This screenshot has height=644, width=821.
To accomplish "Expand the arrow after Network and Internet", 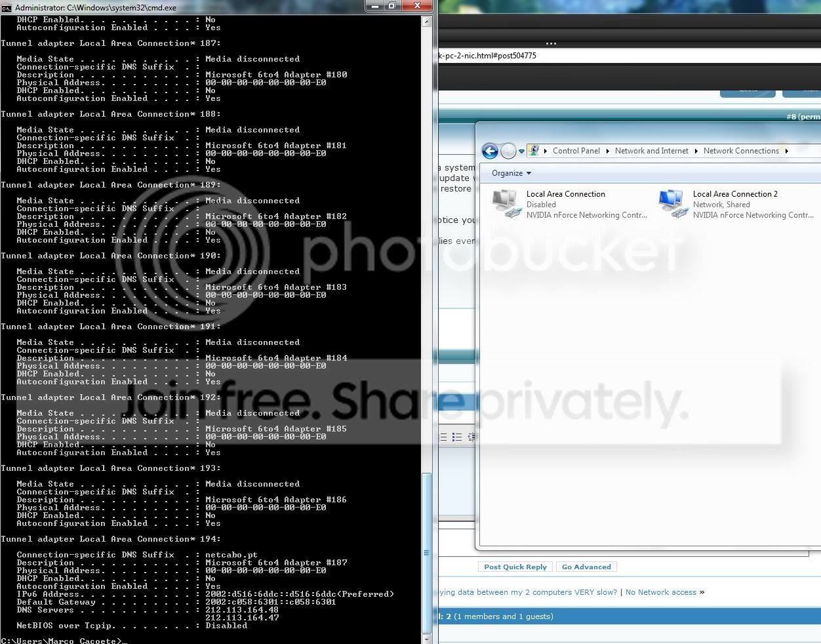I will tap(696, 151).
